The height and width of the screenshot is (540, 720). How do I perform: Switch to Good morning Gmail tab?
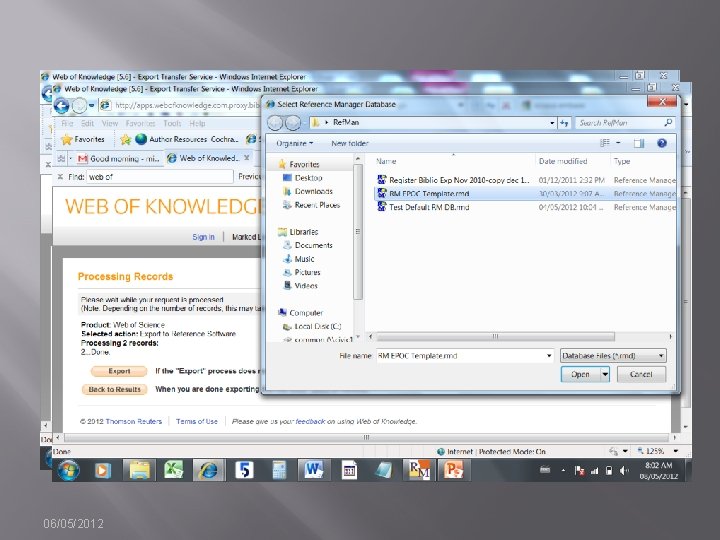(x=118, y=158)
